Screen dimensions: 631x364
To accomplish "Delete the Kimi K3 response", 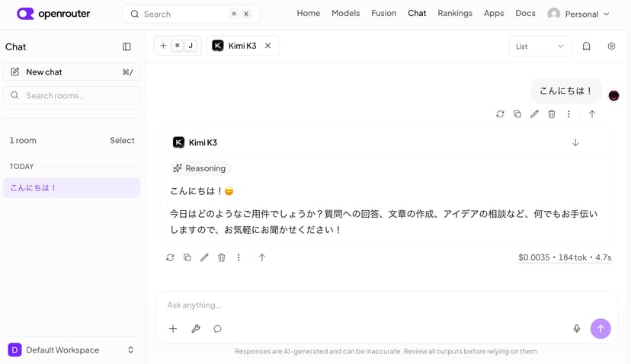I will tap(221, 257).
